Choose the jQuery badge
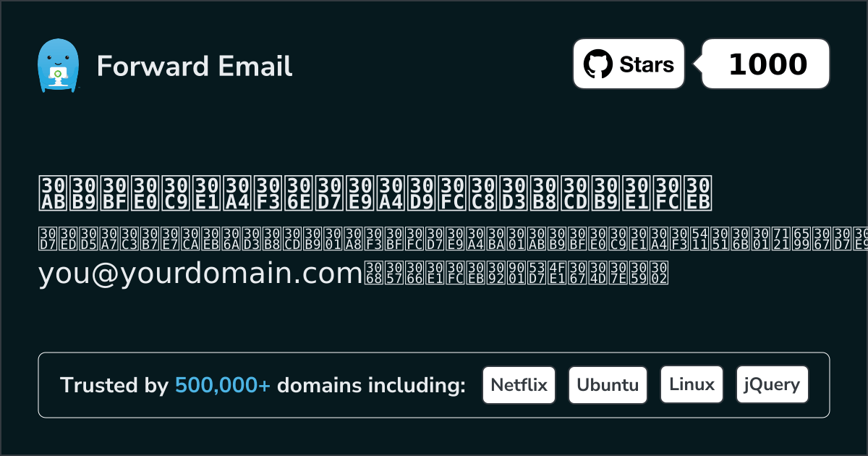Image resolution: width=868 pixels, height=456 pixels. click(x=772, y=384)
